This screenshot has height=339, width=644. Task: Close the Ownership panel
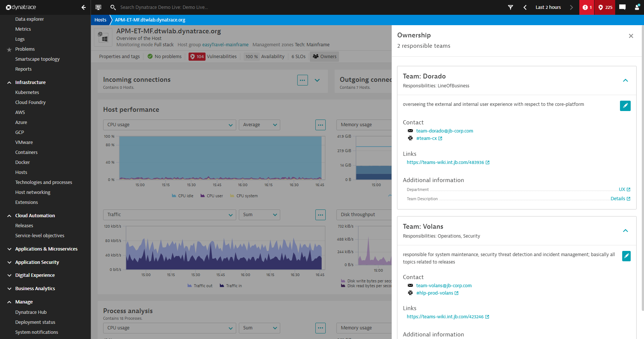click(x=631, y=36)
